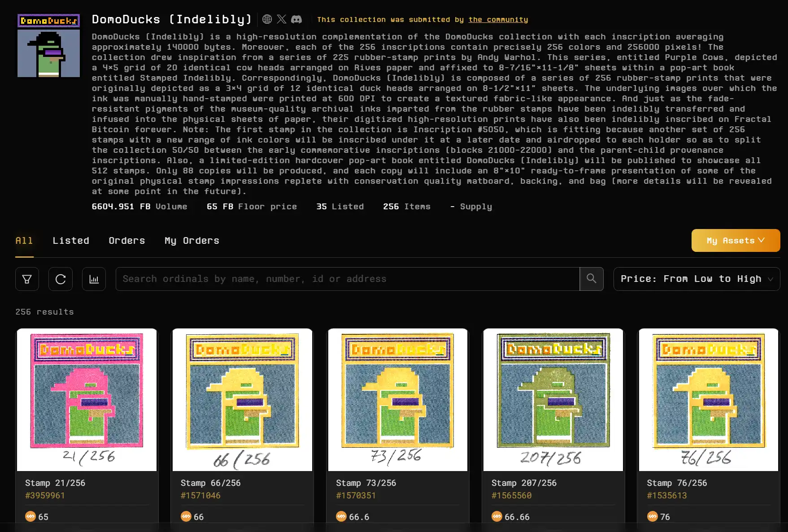Open the Discord icon link
788x532 pixels.
296,19
